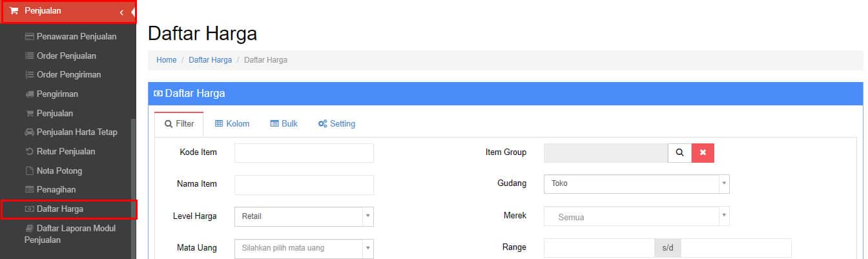Image resolution: width=868 pixels, height=259 pixels.
Task: Click the search icon beside Item Group
Action: 679,152
